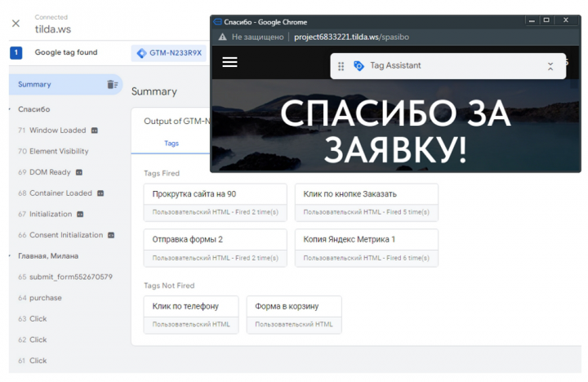Click the API icon beside Container Loaded
Screen dimensions: 588x382
(100, 193)
